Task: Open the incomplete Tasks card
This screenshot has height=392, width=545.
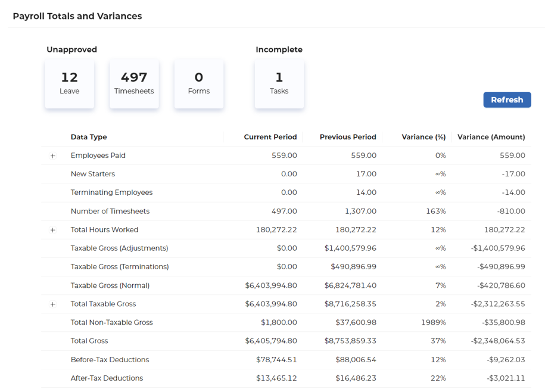Action: click(279, 83)
